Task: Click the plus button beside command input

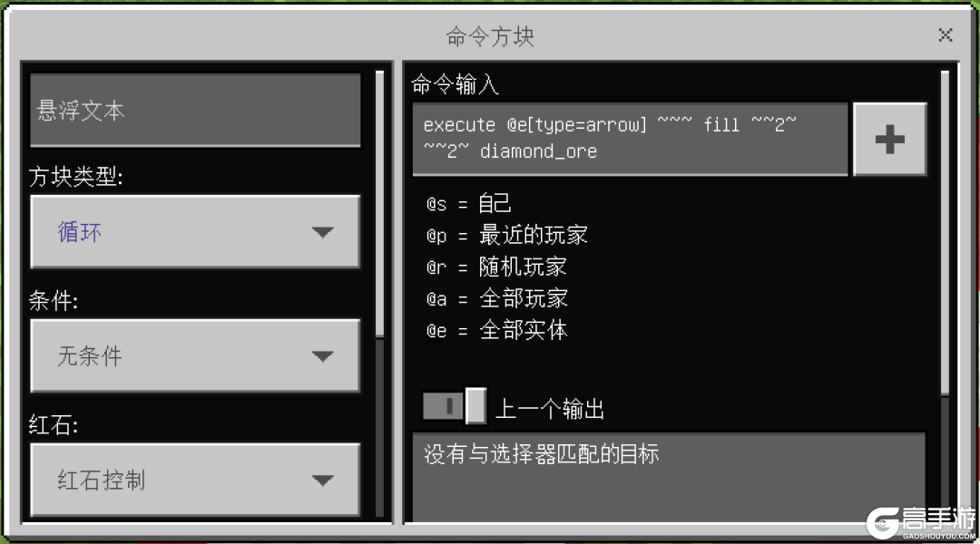Action: pyautogui.click(x=889, y=140)
